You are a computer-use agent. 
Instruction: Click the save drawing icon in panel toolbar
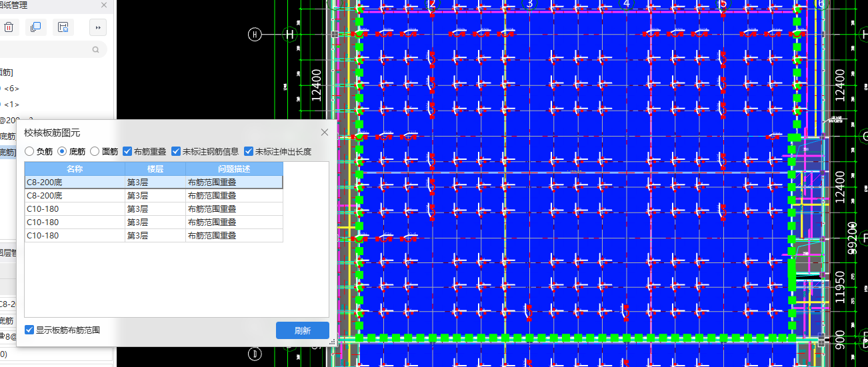tap(63, 27)
